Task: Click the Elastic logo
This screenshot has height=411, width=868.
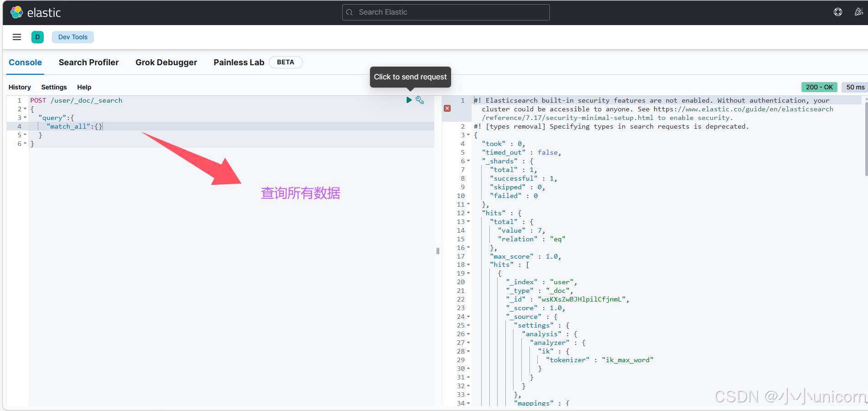Action: pos(36,12)
